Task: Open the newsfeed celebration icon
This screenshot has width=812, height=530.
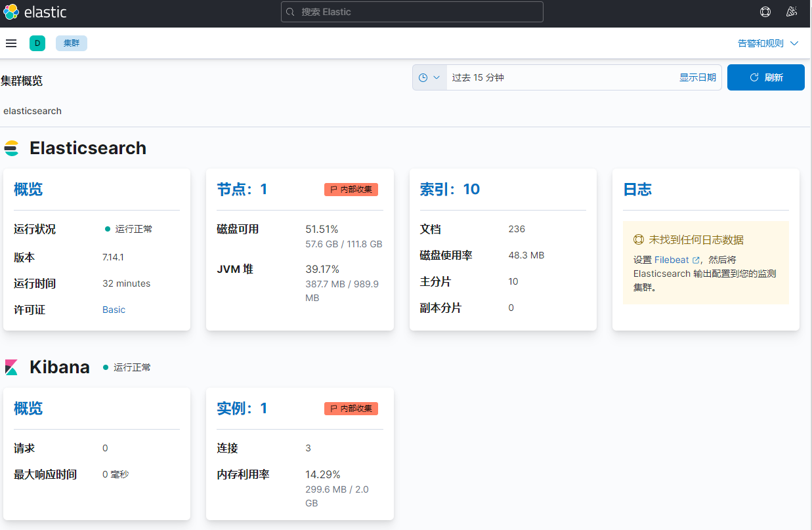Action: (x=791, y=12)
